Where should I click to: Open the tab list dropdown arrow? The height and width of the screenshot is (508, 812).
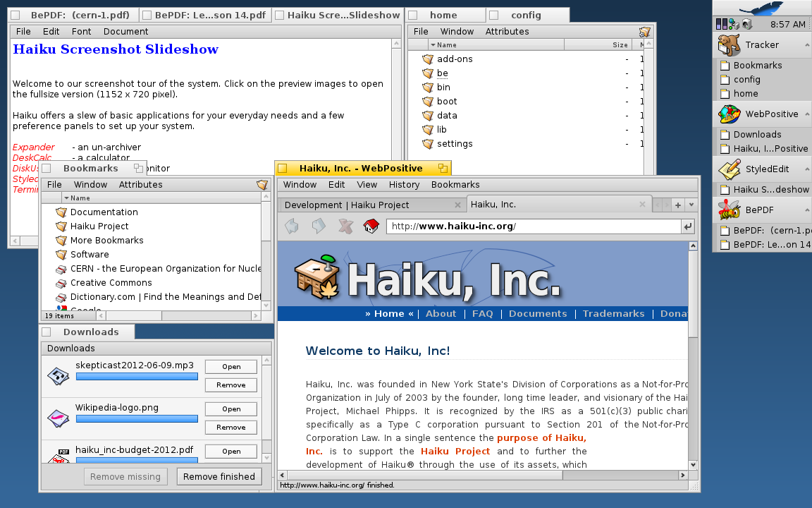pos(691,205)
